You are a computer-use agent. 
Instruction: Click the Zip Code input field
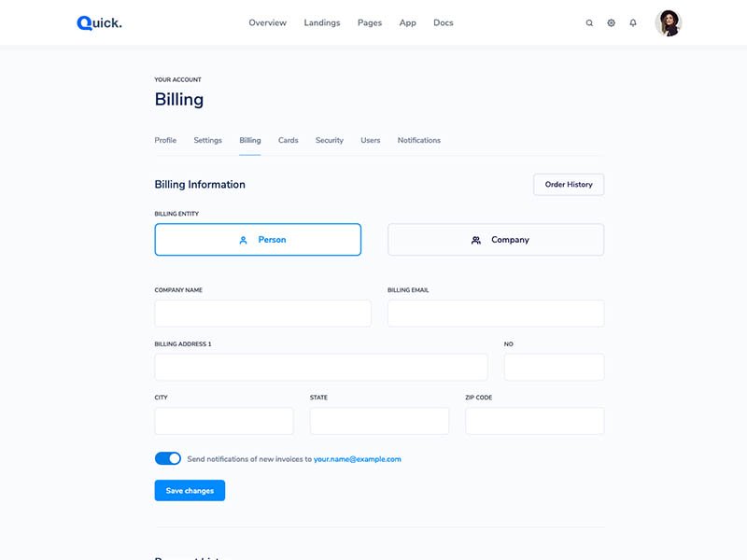(x=534, y=421)
